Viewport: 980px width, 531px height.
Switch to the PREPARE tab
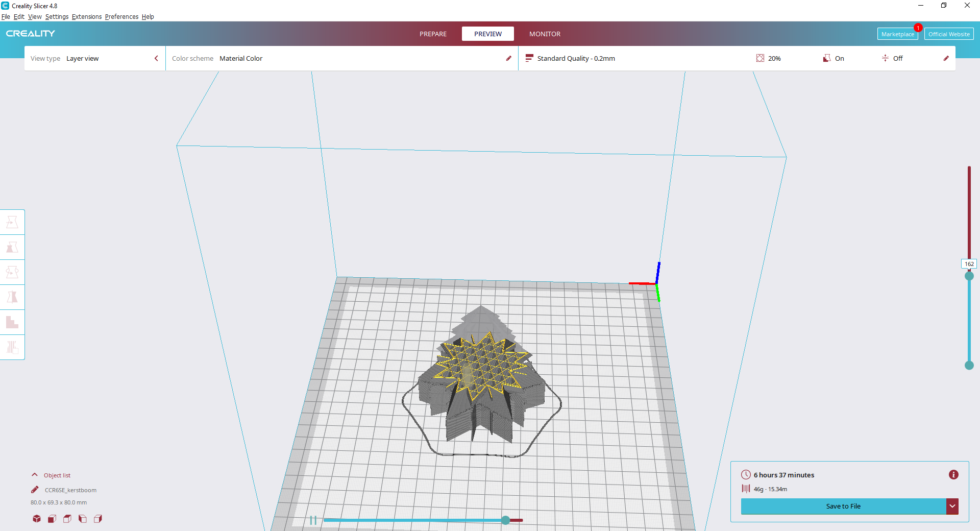click(x=433, y=34)
